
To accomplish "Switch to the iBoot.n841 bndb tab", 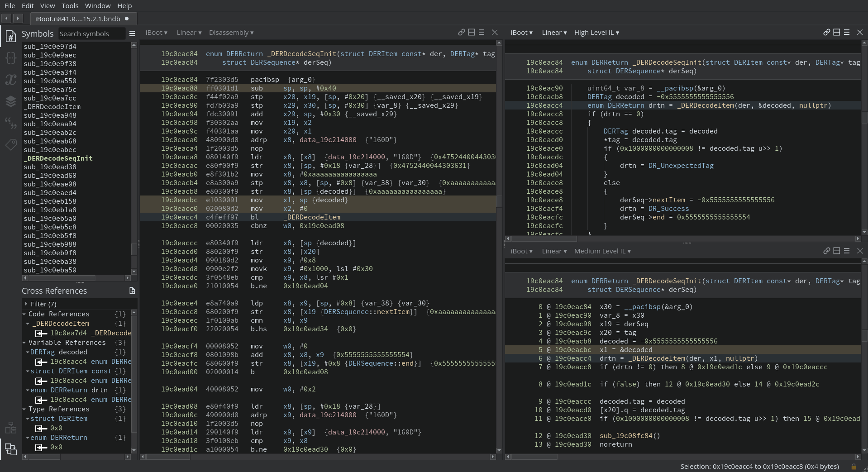I will 78,19.
